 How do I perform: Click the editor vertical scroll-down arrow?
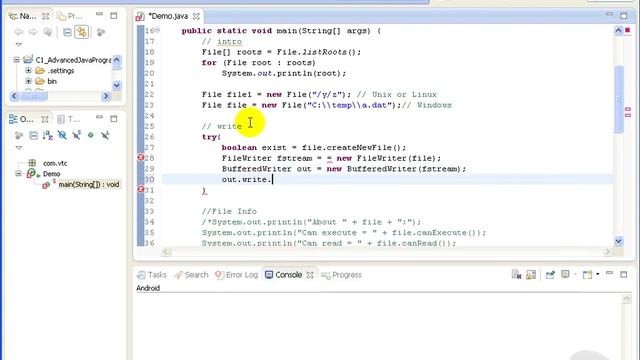click(618, 241)
